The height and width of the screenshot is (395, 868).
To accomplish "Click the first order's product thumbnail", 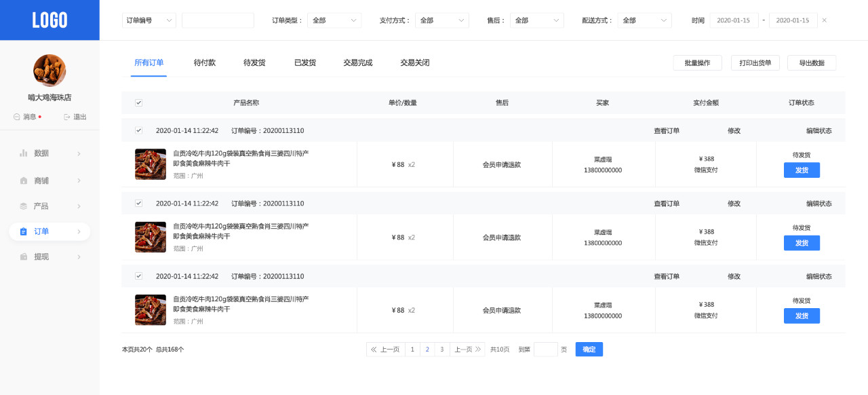I will coord(151,164).
